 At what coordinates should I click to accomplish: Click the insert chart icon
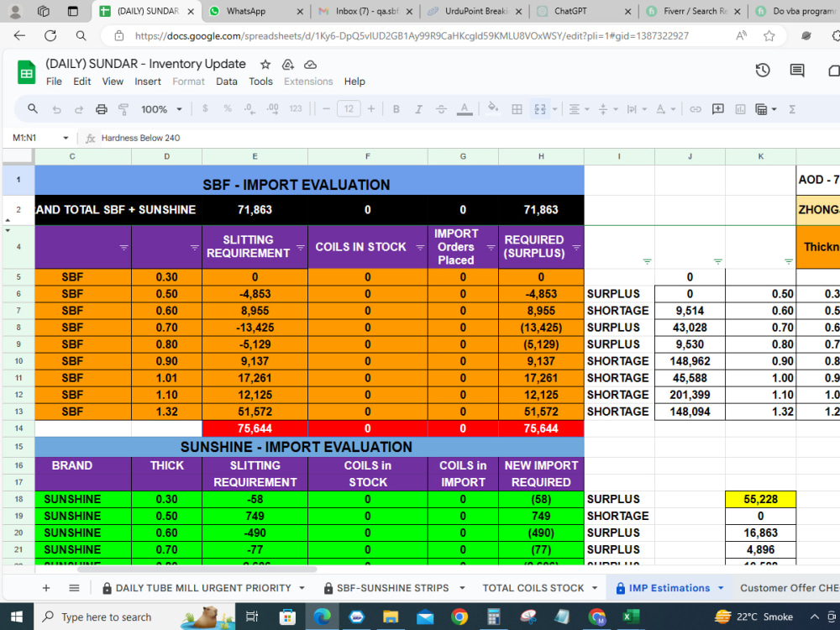coord(741,109)
